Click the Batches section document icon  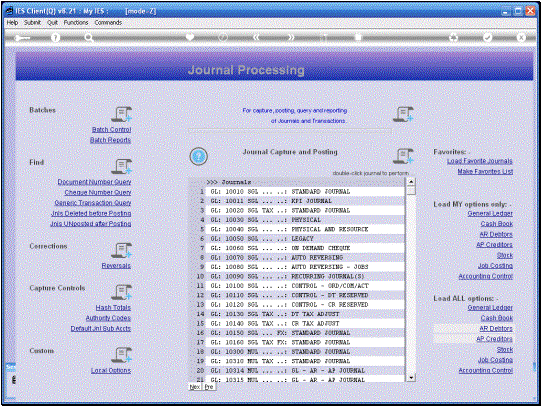coord(121,114)
